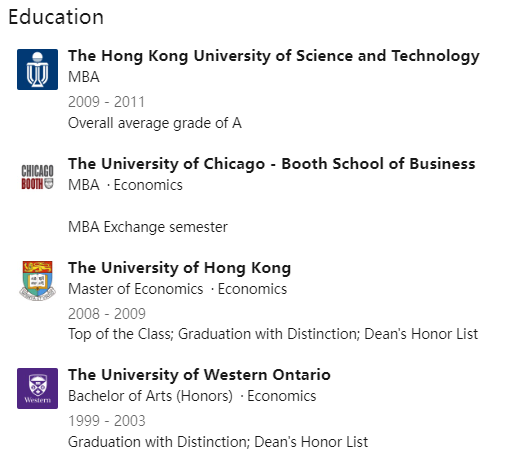Select the MBA degree under HKUST
The width and height of the screenshot is (520, 472).
tap(84, 77)
